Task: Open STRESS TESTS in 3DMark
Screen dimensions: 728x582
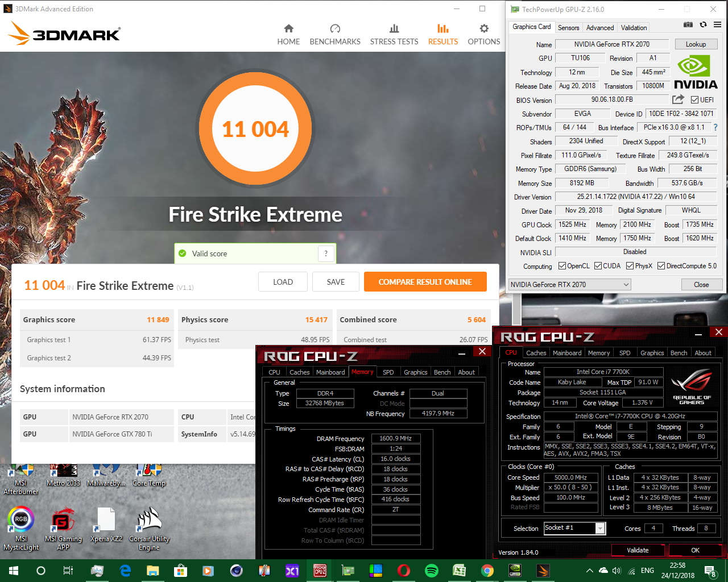Action: pos(394,35)
